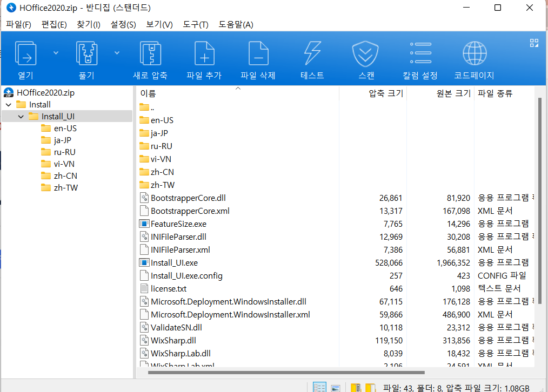The image size is (548, 392).
Task: Open the 열기 dropdown arrow
Action: tap(56, 53)
